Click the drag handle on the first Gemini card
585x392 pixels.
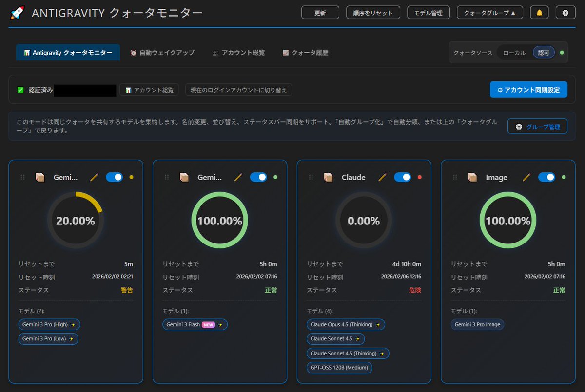click(x=22, y=177)
